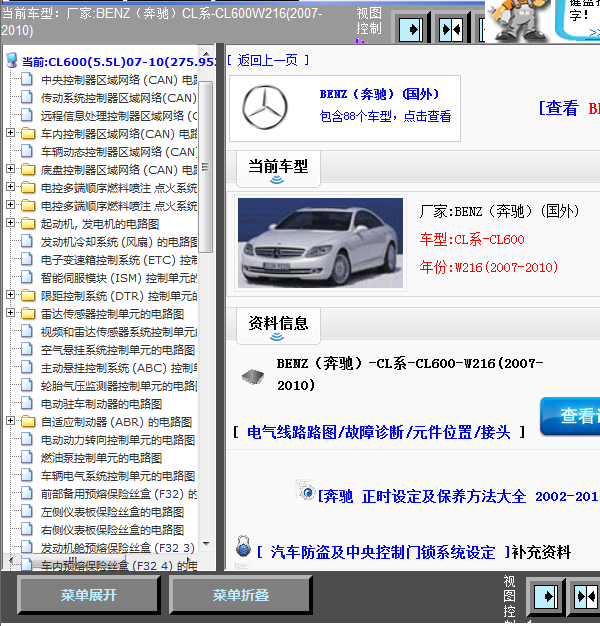Expand the second 电控多端顺序燃料喷注 node

click(11, 204)
